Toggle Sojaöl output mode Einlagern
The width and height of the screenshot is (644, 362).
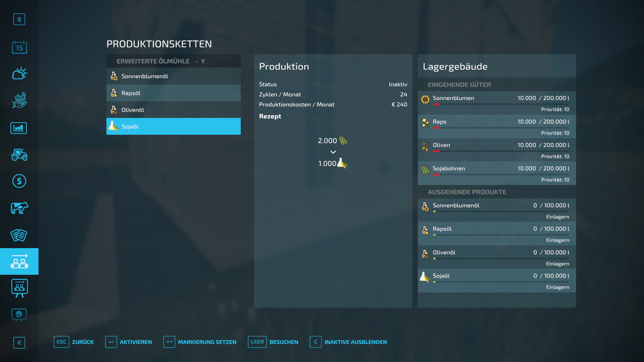(557, 287)
